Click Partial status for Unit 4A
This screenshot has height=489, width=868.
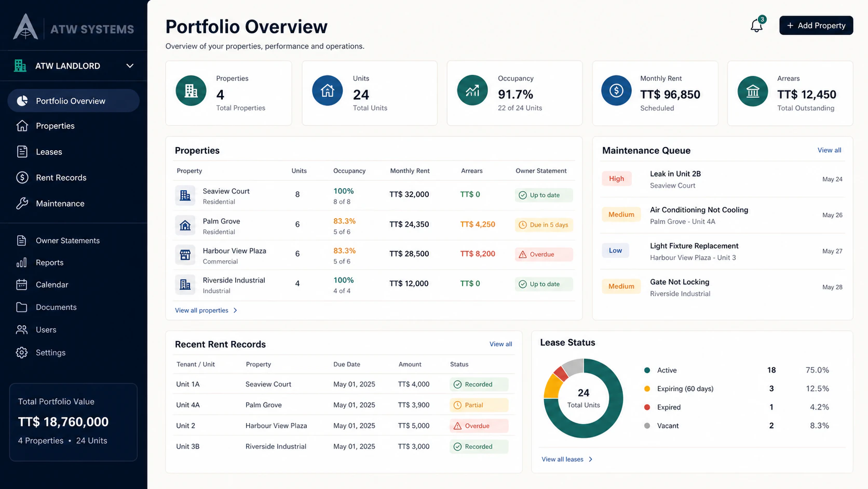tap(479, 405)
